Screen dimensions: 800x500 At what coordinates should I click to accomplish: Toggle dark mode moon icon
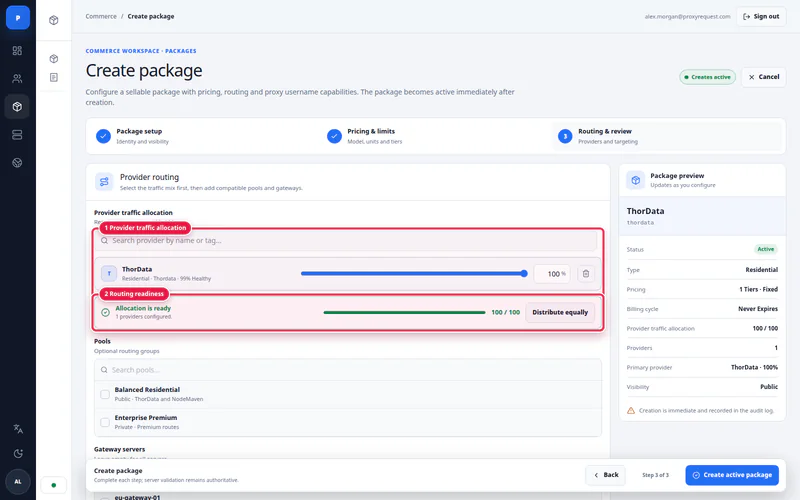(x=18, y=454)
